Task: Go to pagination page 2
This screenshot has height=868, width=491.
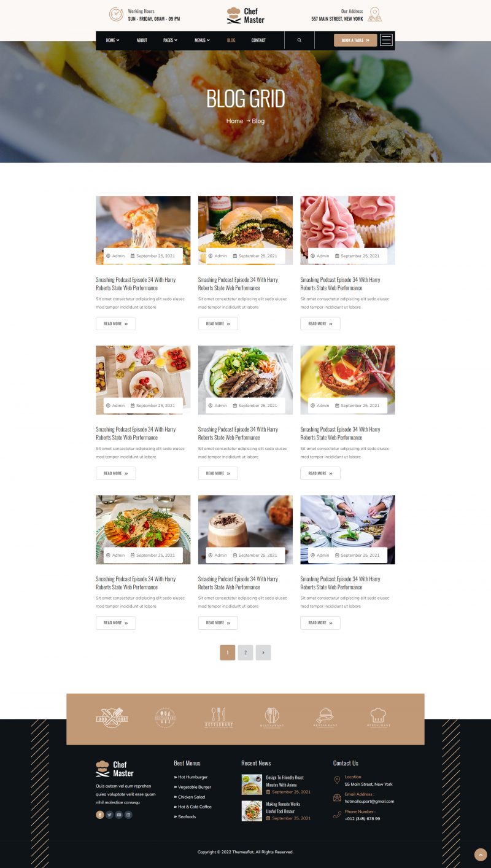Action: click(245, 652)
